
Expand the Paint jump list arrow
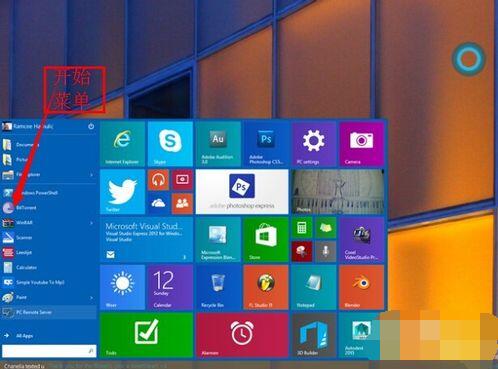pyautogui.click(x=92, y=298)
